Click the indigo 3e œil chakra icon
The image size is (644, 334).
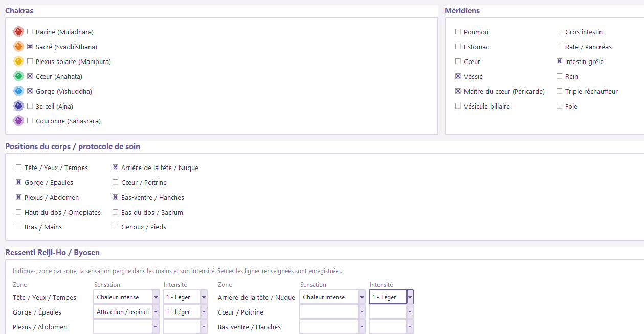click(x=19, y=106)
